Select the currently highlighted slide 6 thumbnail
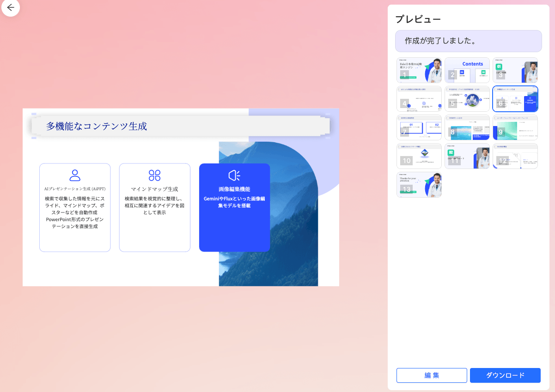Screen dimensions: 555x392 click(515, 99)
